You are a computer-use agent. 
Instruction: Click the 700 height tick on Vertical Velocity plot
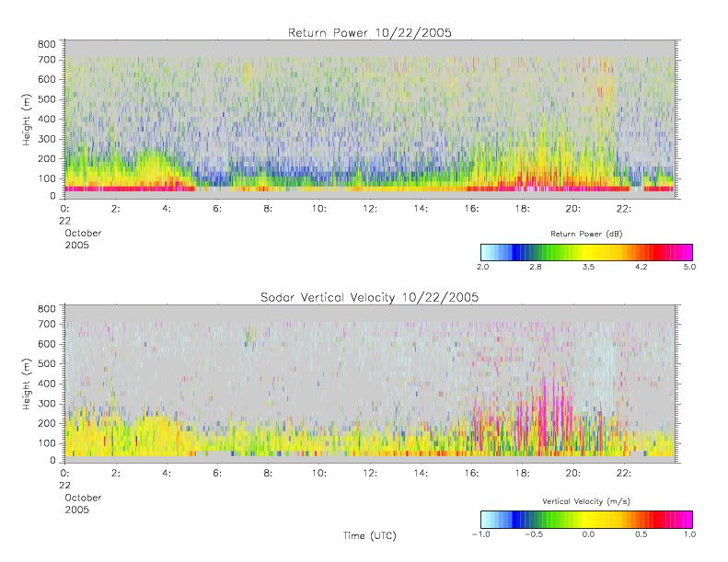pyautogui.click(x=46, y=324)
